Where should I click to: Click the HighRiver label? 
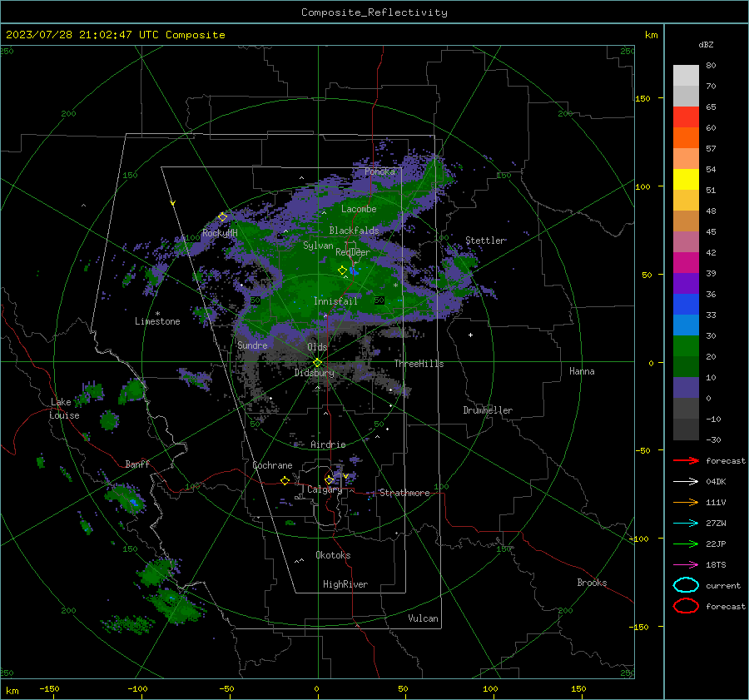coord(345,585)
